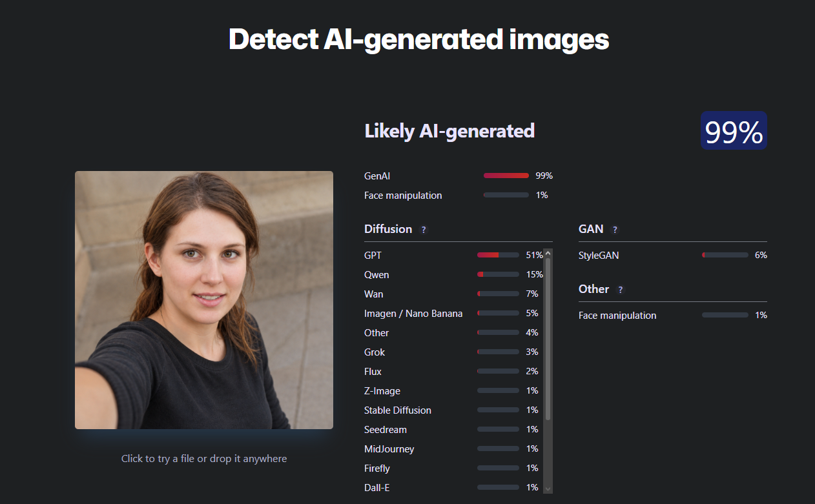
Task: Click the "Grok" row label
Action: click(x=375, y=352)
